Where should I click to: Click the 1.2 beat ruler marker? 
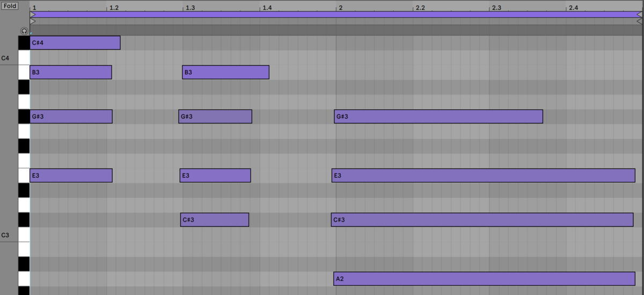click(113, 8)
